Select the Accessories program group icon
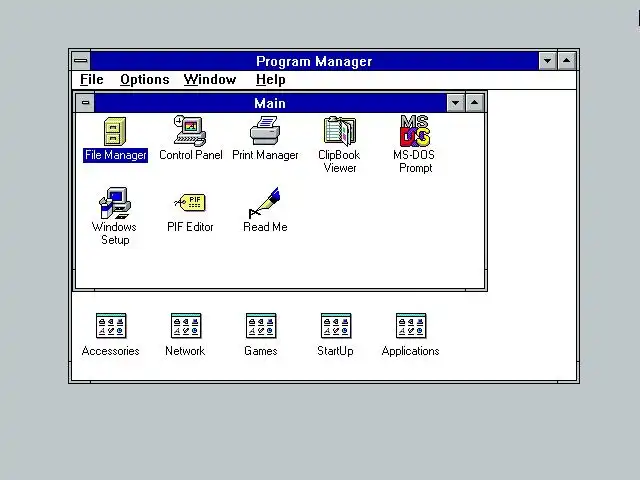This screenshot has width=640, height=480. click(111, 326)
